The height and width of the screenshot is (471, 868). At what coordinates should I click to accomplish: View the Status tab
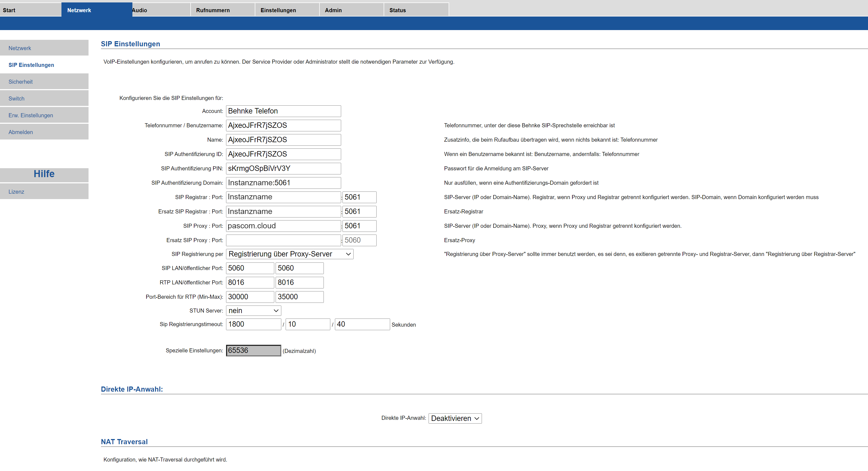coord(416,10)
